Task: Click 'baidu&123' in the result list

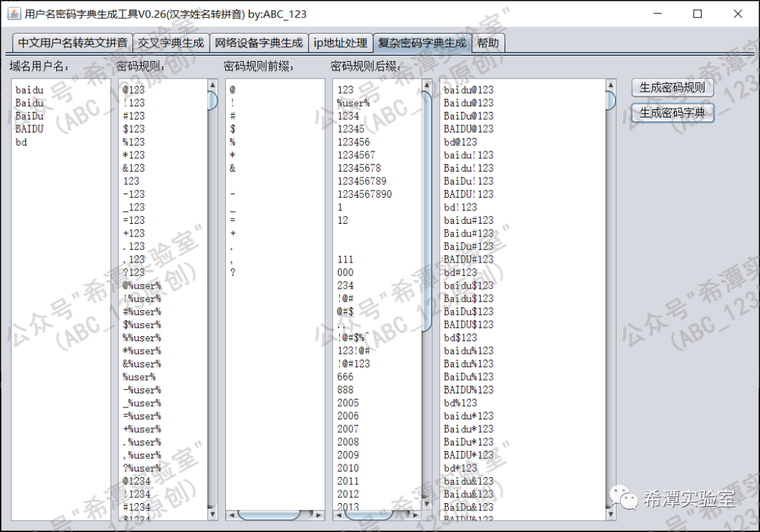Action: coord(469,481)
